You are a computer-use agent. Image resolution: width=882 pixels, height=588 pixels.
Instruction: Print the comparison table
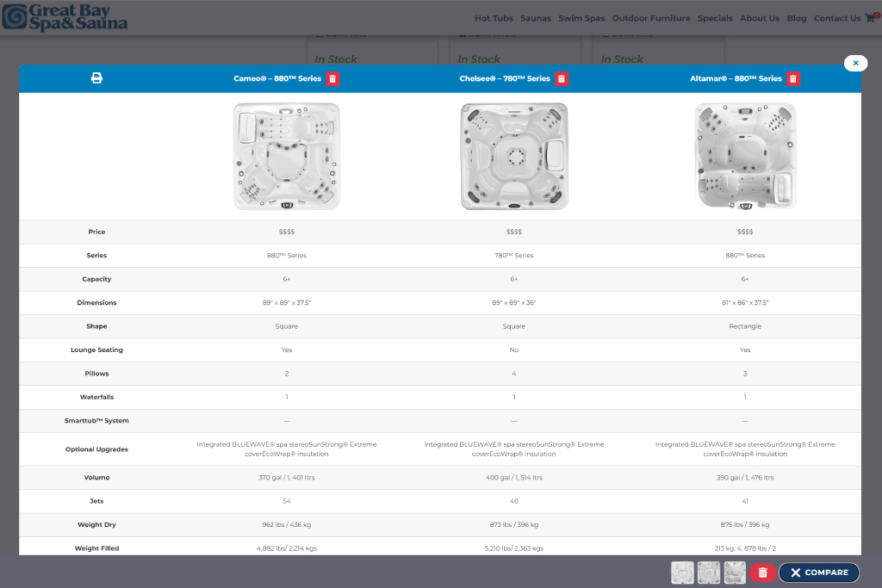pos(96,78)
